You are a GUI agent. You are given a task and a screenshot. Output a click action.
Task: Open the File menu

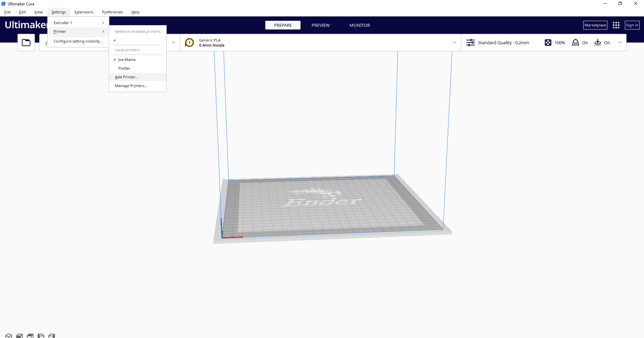[x=7, y=12]
